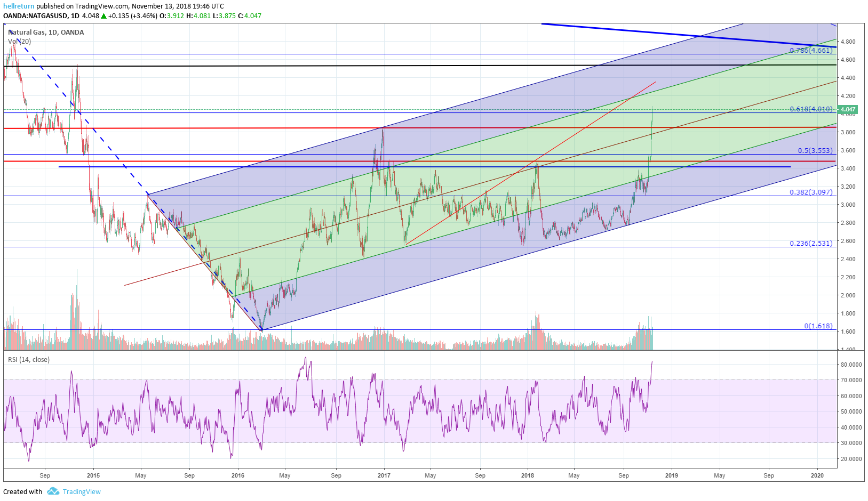
Task: Select the 0.618(4.010) Fibonacci level label
Action: click(811, 109)
